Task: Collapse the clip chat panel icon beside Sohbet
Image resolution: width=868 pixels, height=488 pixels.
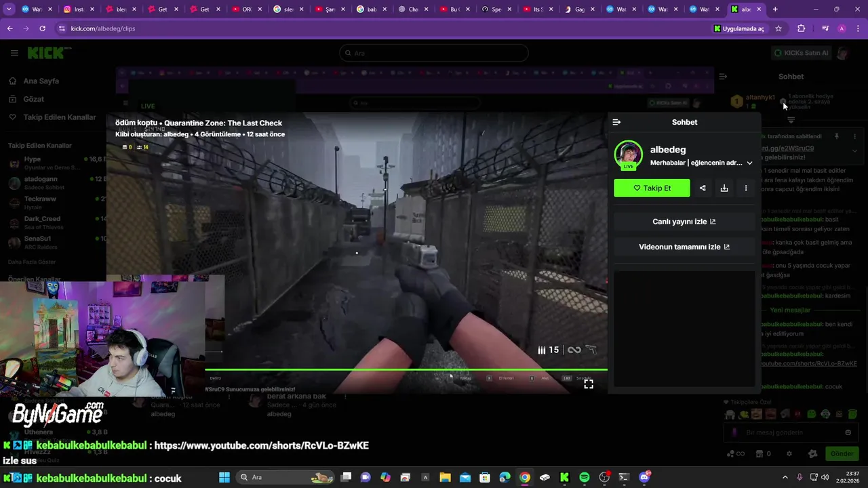Action: coord(616,122)
